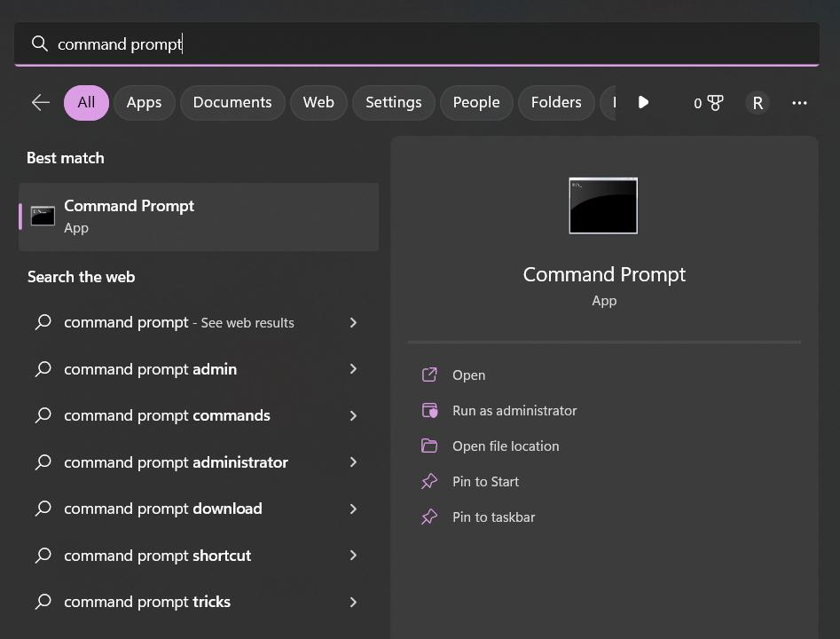
Task: Open the R user account avatar
Action: (757, 103)
